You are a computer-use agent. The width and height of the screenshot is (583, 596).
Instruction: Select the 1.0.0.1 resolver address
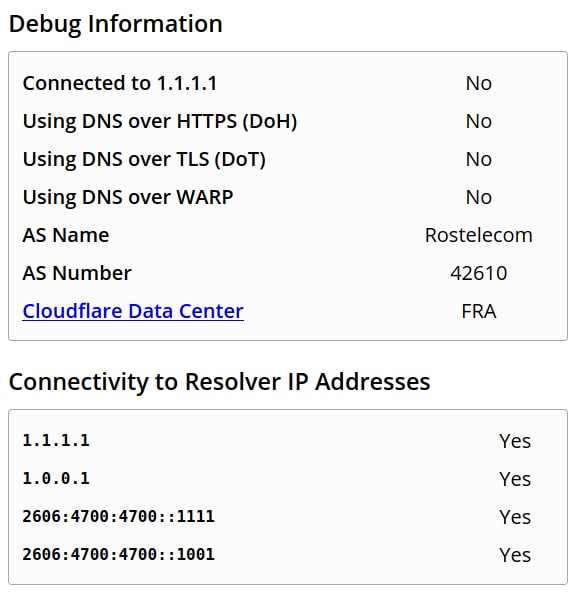coord(56,479)
